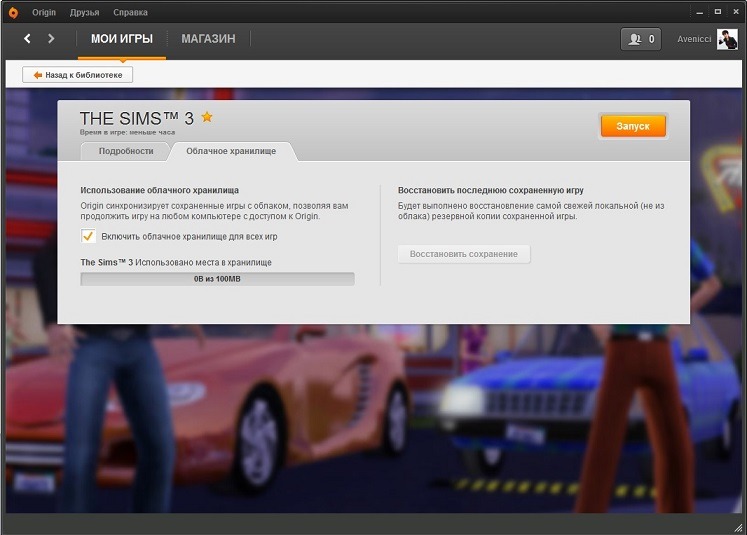Toggle The Sims 3 favorite star
The image size is (747, 535).
pyautogui.click(x=207, y=117)
